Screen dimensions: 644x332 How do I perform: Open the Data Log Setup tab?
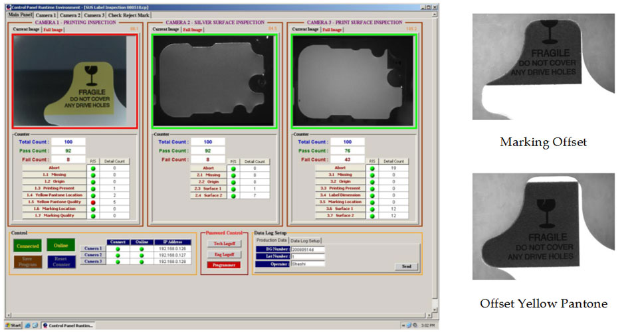305,240
